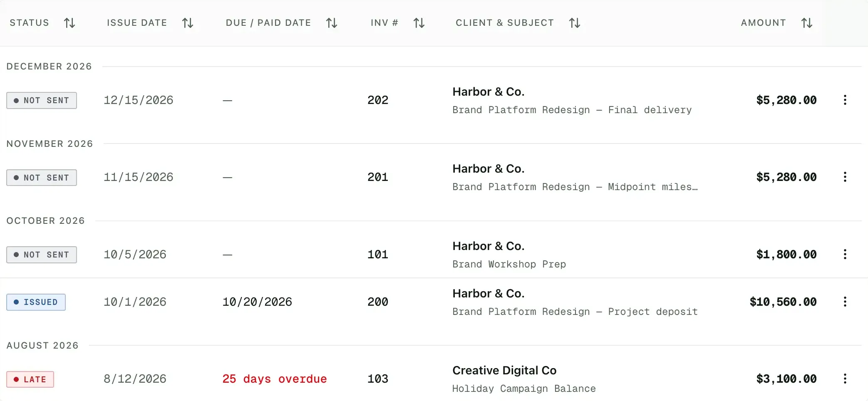
Task: Click the AUGUST 2026 group heading
Action: click(42, 346)
